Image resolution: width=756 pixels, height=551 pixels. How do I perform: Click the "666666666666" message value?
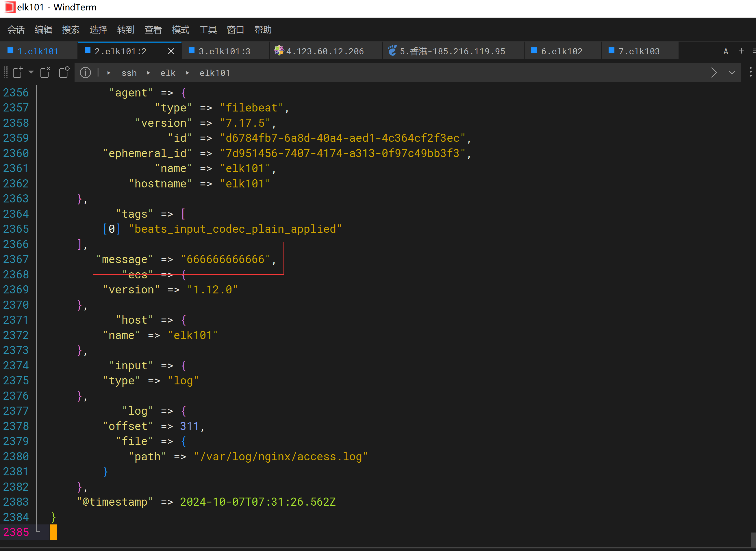[225, 259]
